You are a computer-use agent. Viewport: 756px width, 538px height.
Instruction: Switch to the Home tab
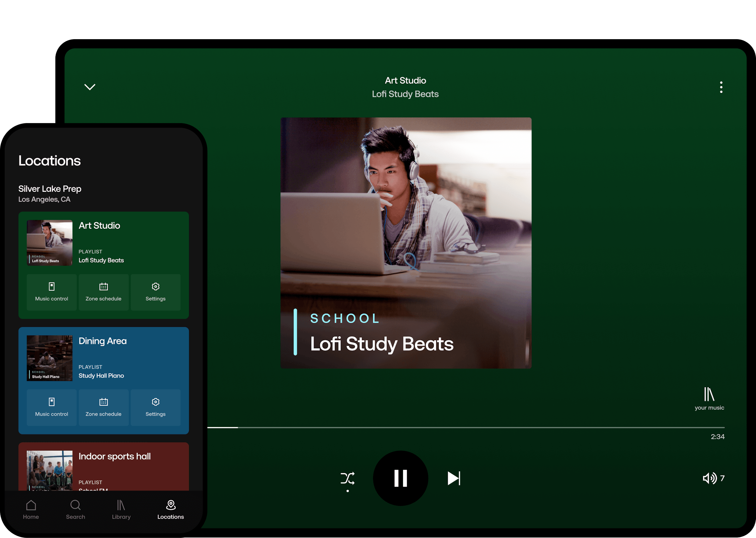[31, 509]
